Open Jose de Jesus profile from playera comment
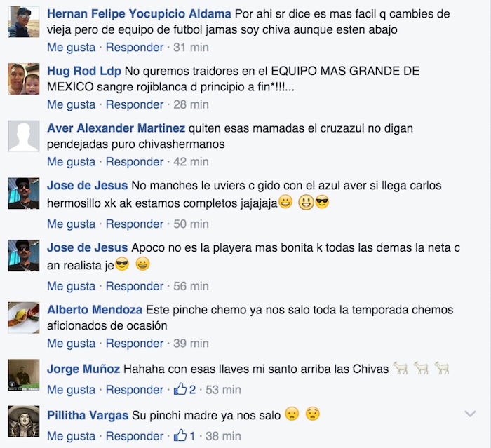491x448 pixels. click(x=88, y=247)
